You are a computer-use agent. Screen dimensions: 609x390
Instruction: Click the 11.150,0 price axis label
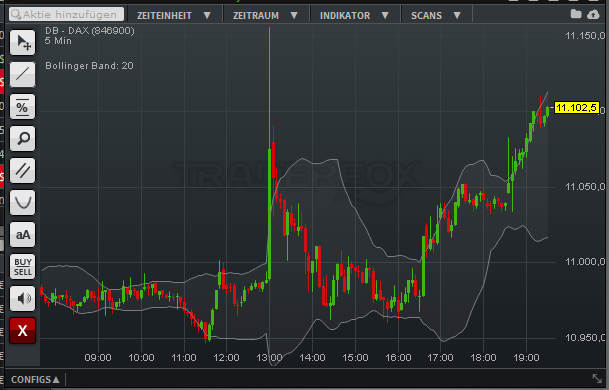(585, 36)
